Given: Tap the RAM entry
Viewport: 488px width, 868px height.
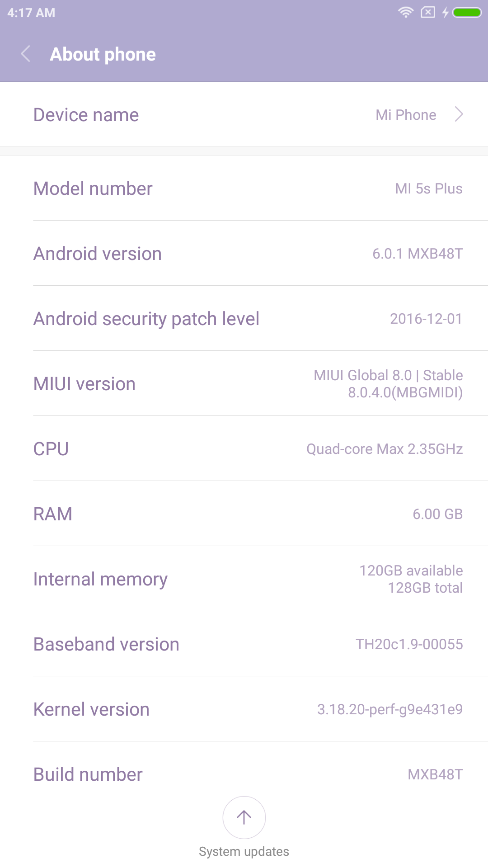Looking at the screenshot, I should click(244, 514).
